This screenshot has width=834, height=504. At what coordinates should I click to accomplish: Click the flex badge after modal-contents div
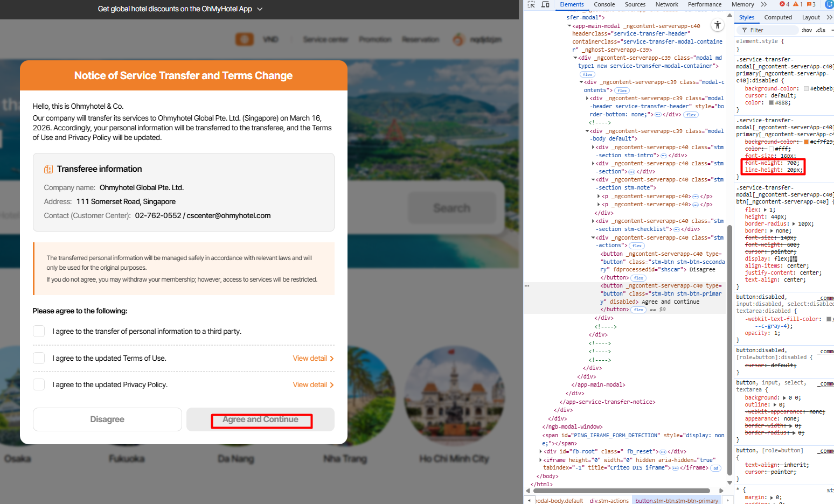click(x=622, y=90)
